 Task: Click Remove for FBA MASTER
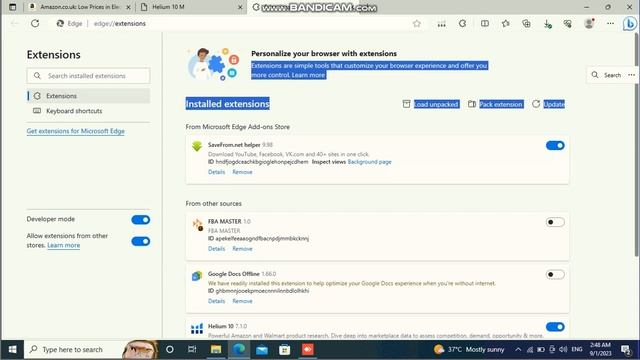242,249
